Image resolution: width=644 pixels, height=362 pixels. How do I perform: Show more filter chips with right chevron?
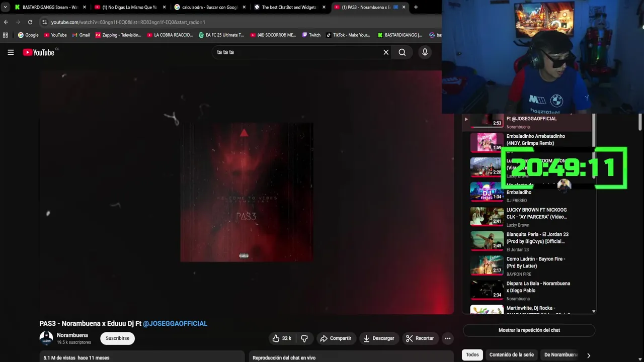588,355
